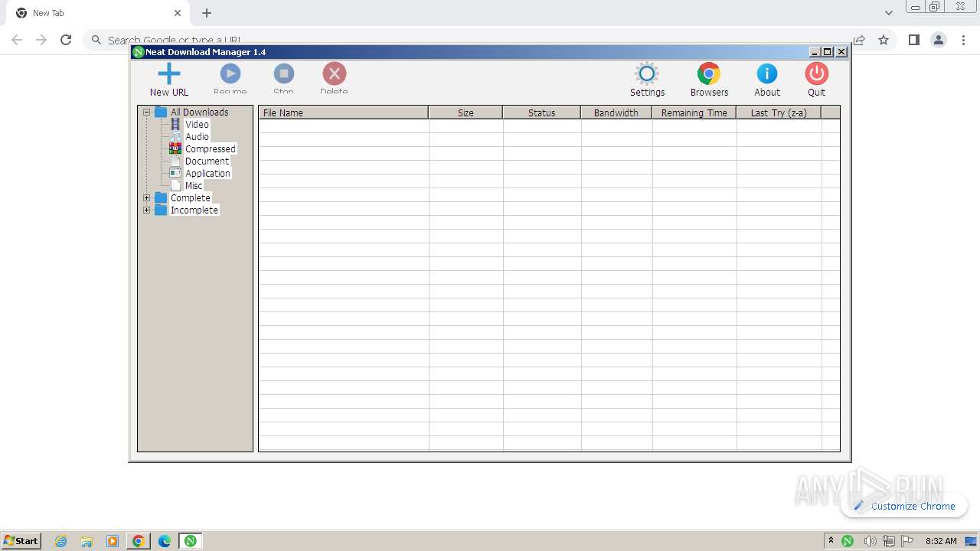This screenshot has width=980, height=551.
Task: Select the Misc category
Action: click(194, 185)
